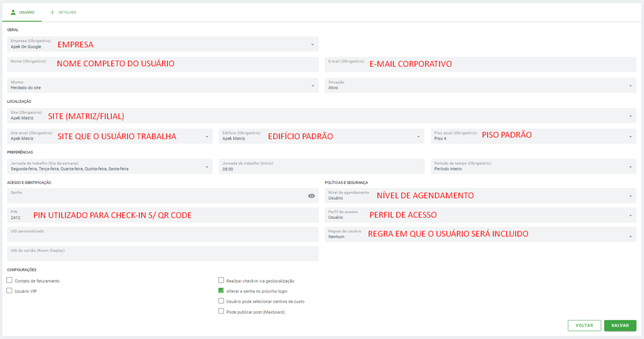Check the Usuário VIP checkbox

(10, 291)
